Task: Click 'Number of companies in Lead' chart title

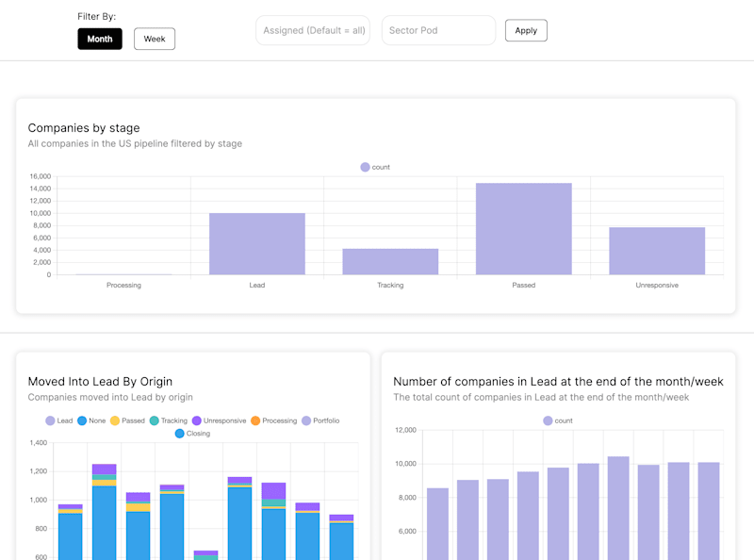Action: pos(558,382)
